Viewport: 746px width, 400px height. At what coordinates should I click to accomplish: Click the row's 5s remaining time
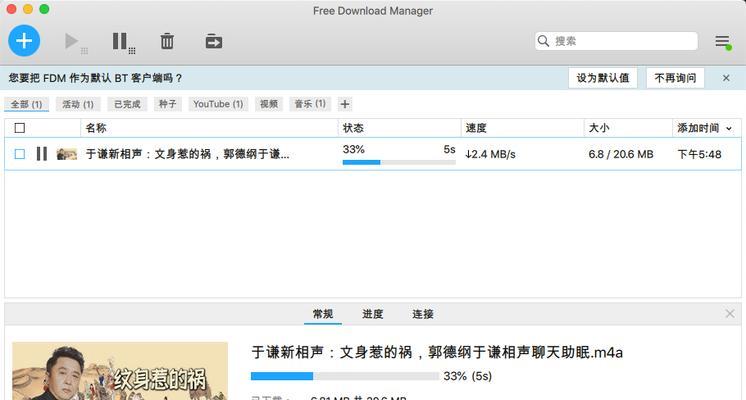[449, 149]
